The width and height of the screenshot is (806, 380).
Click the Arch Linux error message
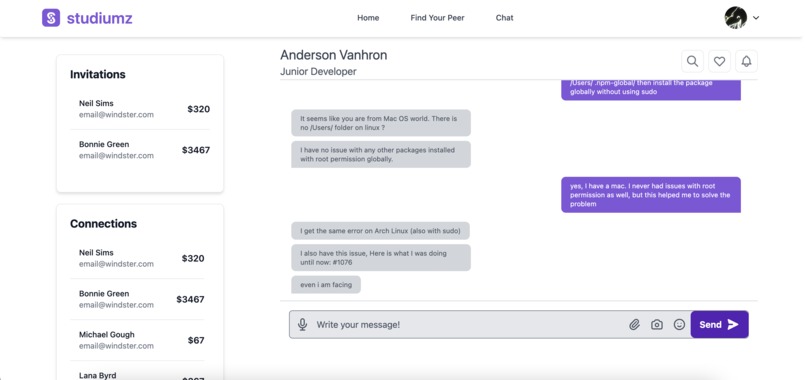(380, 231)
